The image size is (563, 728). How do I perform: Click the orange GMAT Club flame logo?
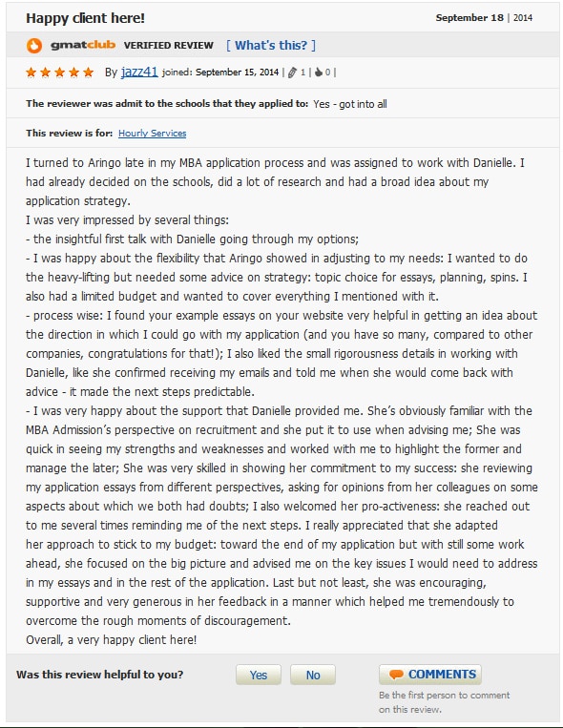34,46
